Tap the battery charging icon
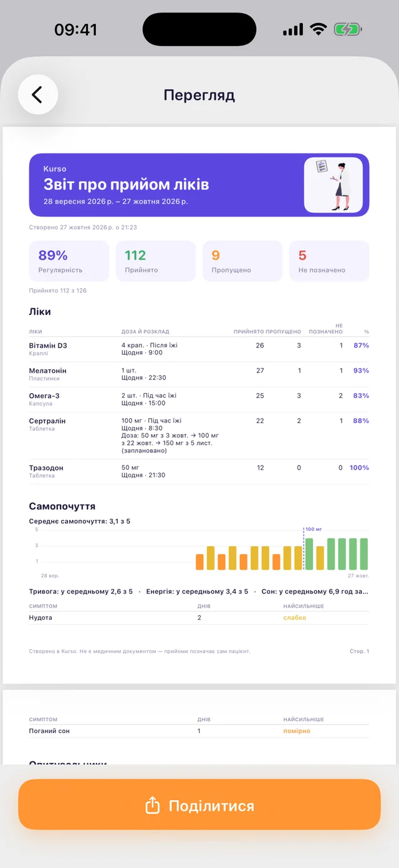This screenshot has height=868, width=399. pyautogui.click(x=348, y=29)
